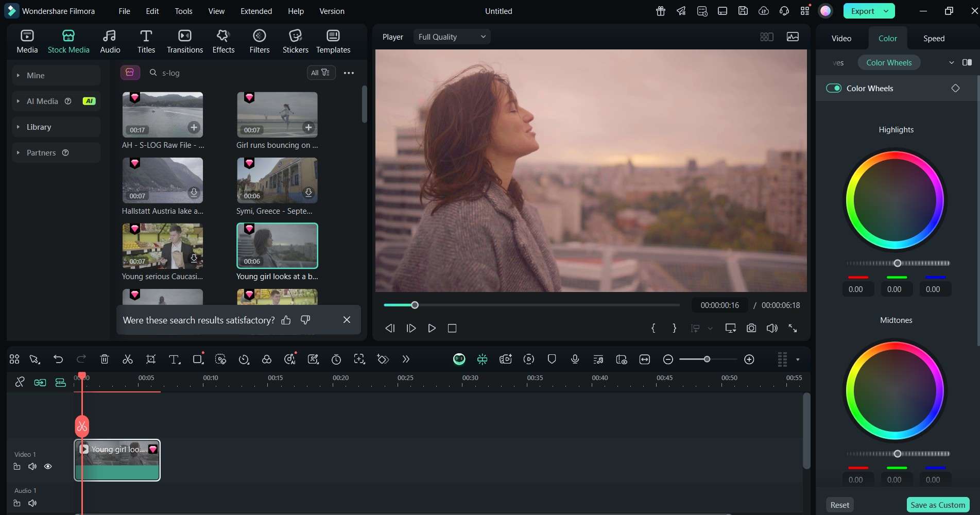The width and height of the screenshot is (980, 515).
Task: Click the Midtones brightness slider
Action: tap(898, 454)
